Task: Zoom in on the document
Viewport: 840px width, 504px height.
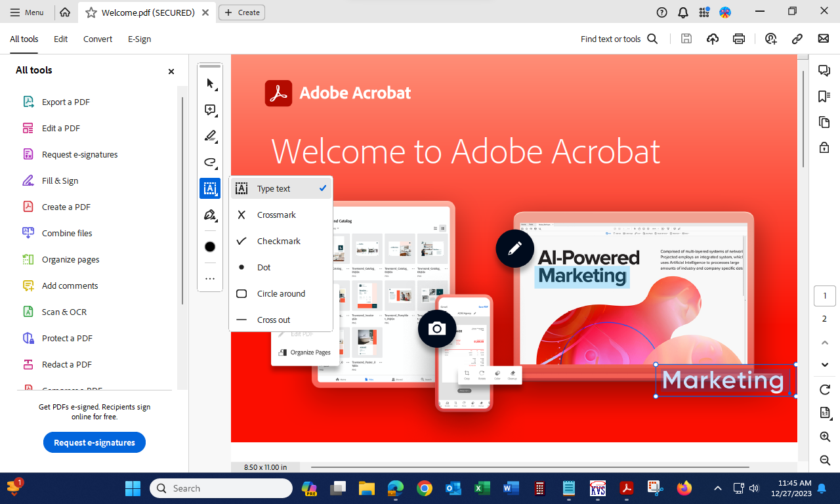Action: click(824, 436)
